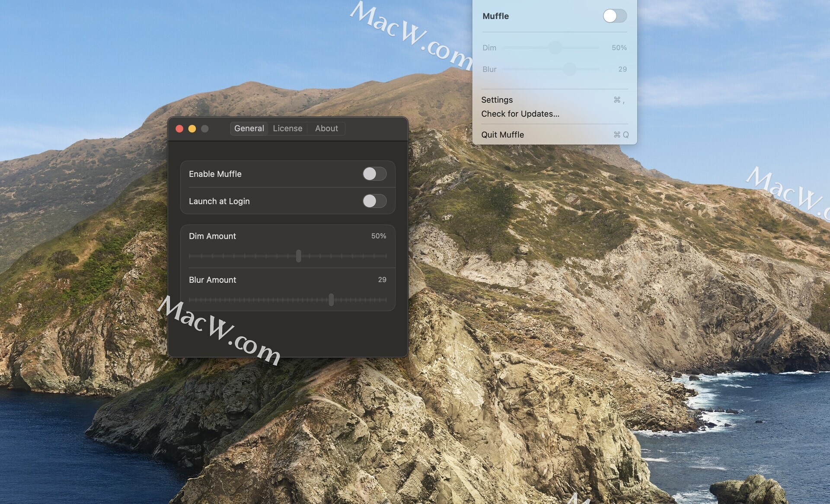Switch to the License tab
Image resolution: width=830 pixels, height=504 pixels.
pos(287,128)
